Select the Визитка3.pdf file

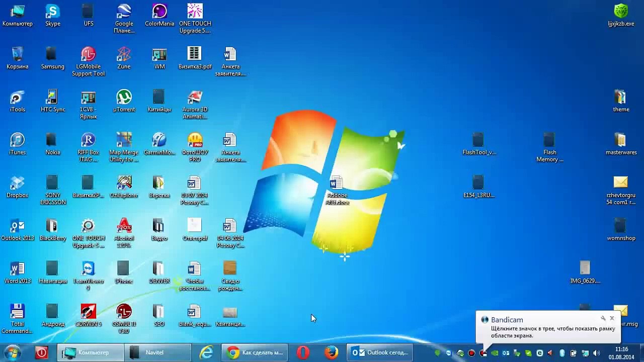(195, 58)
